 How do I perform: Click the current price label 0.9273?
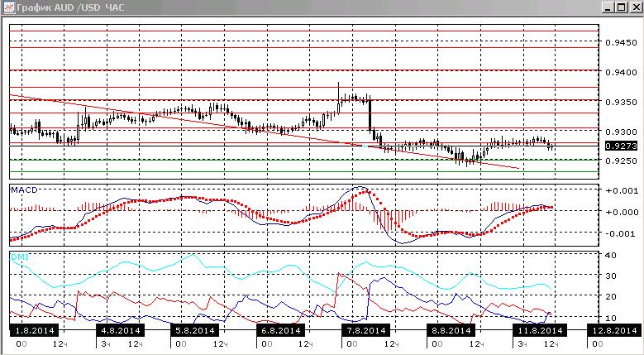[621, 146]
